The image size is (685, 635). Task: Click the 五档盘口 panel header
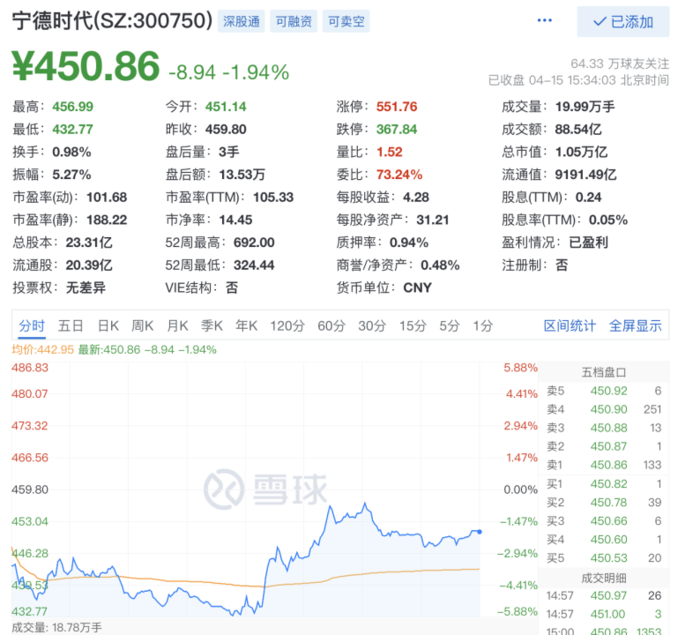[604, 372]
